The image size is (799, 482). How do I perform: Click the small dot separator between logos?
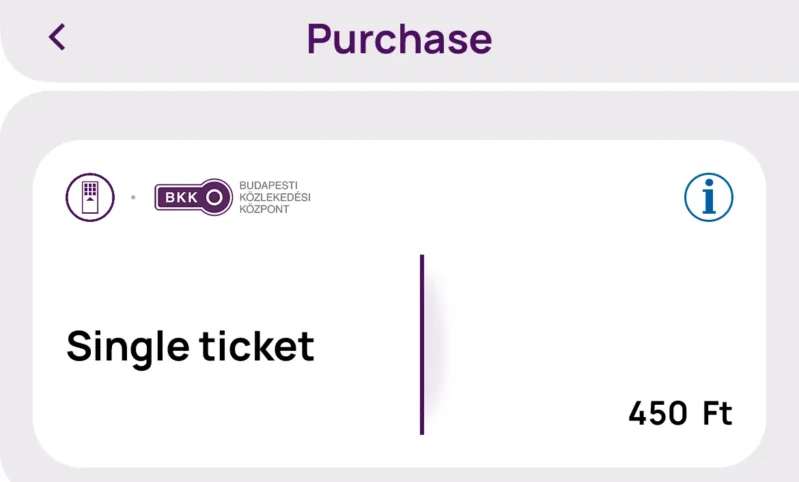[x=133, y=198]
